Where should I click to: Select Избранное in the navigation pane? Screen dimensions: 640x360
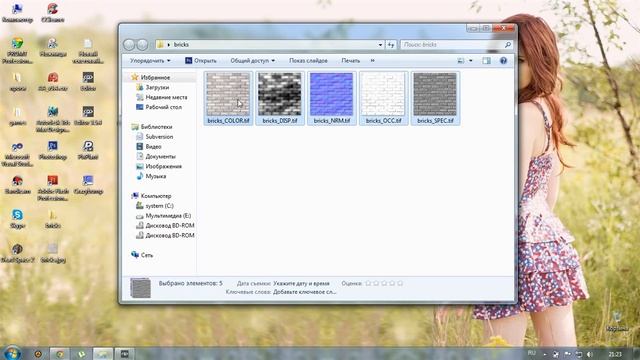coord(155,77)
